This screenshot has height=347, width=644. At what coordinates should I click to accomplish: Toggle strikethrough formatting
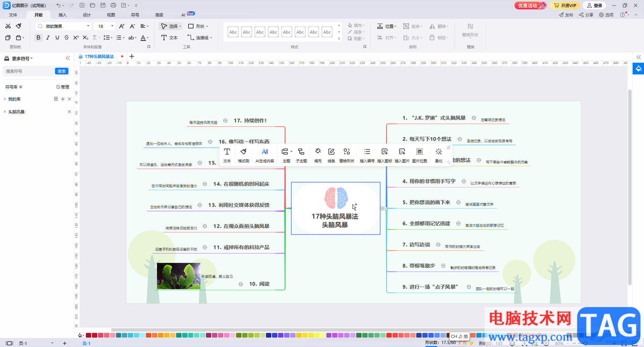pyautogui.click(x=67, y=38)
